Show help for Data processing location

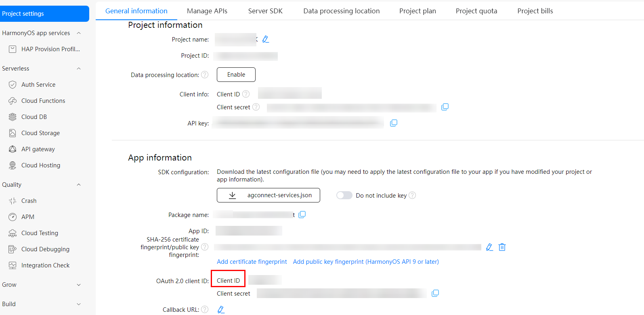click(x=205, y=75)
